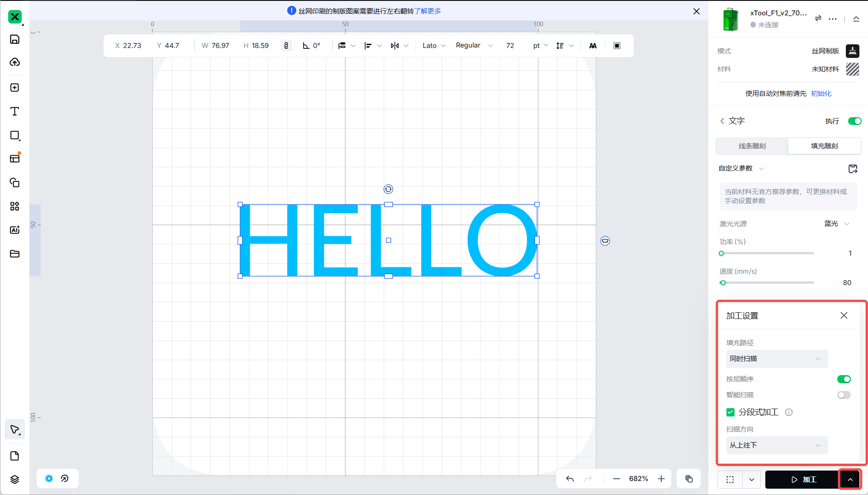Uncheck the 分段式加工 checkbox
Image resolution: width=868 pixels, height=495 pixels.
tap(730, 412)
